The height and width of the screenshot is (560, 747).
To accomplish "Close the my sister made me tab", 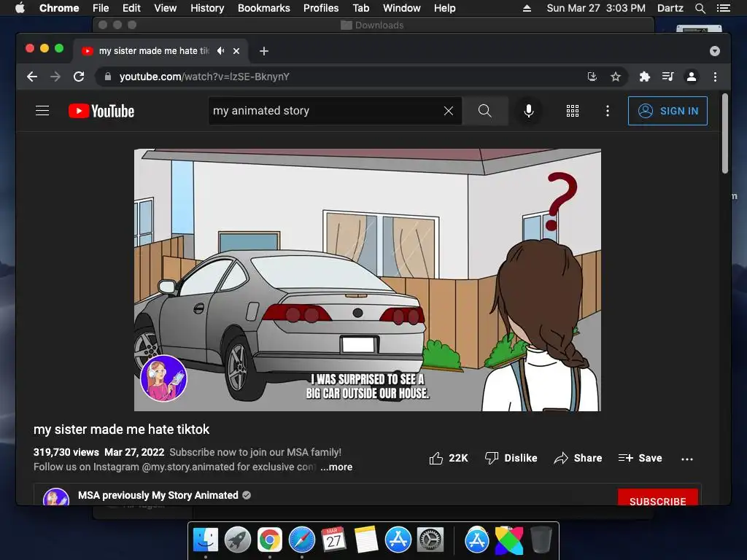I will (236, 51).
